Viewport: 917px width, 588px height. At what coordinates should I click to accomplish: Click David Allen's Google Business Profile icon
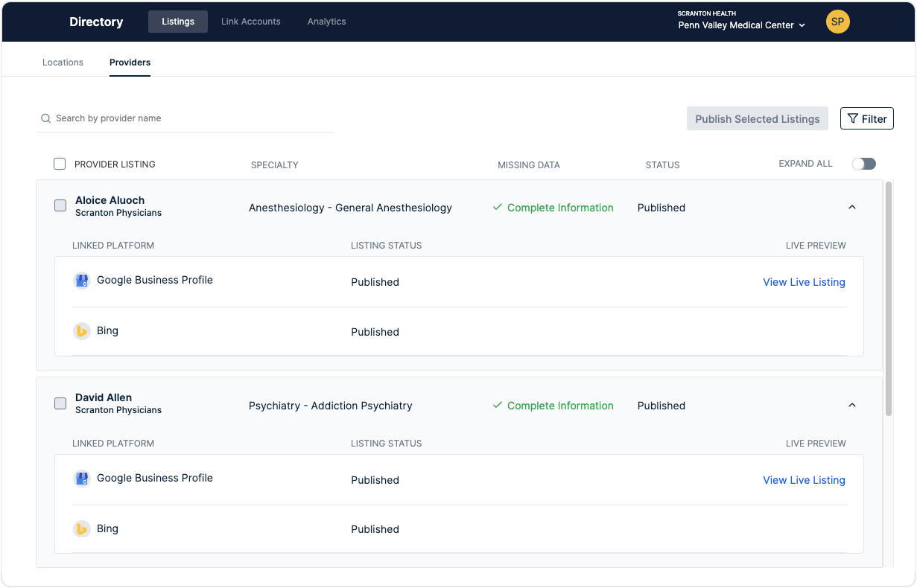click(82, 479)
